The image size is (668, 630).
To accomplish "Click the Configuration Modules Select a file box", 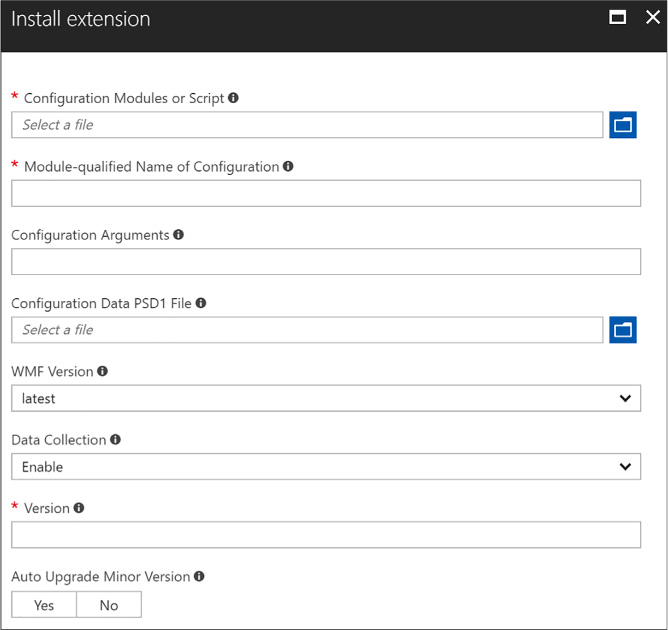I will pyautogui.click(x=307, y=125).
